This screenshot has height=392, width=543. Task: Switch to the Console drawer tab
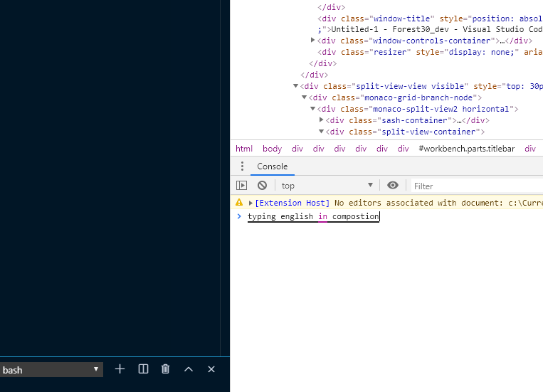point(272,166)
